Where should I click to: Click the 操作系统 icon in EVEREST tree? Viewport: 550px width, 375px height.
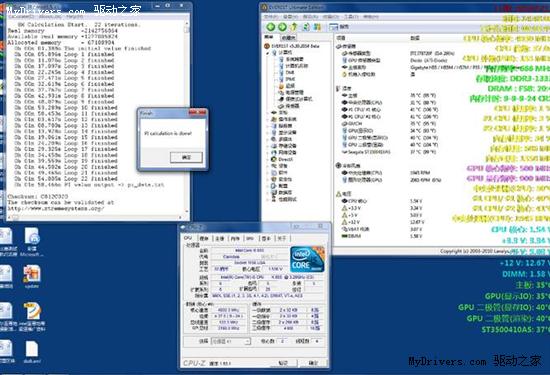pyautogui.click(x=274, y=119)
